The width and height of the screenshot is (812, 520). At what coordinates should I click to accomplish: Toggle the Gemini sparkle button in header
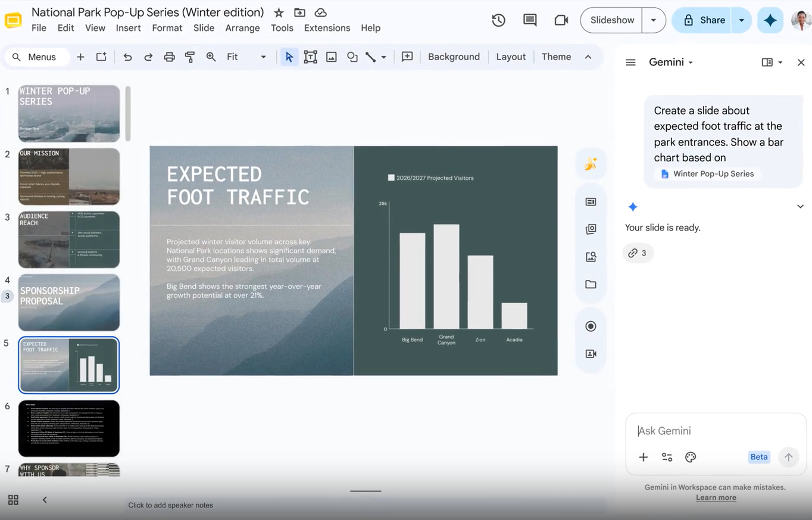click(x=770, y=20)
